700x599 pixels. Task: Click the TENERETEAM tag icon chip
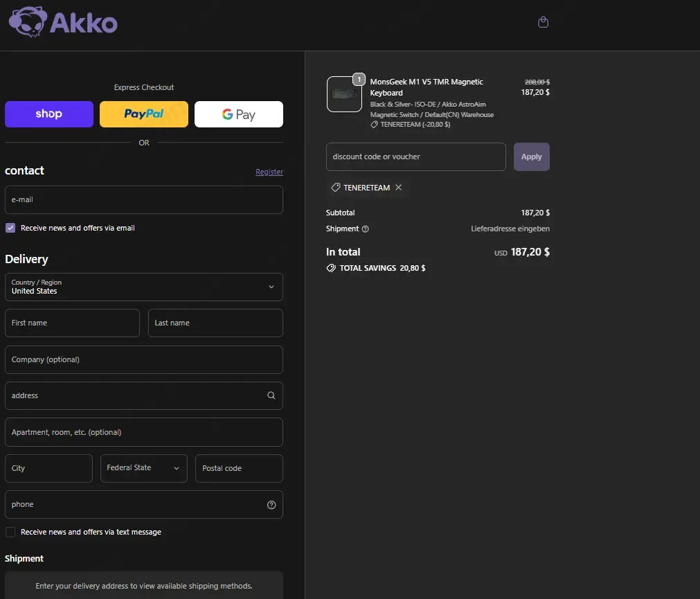point(335,188)
